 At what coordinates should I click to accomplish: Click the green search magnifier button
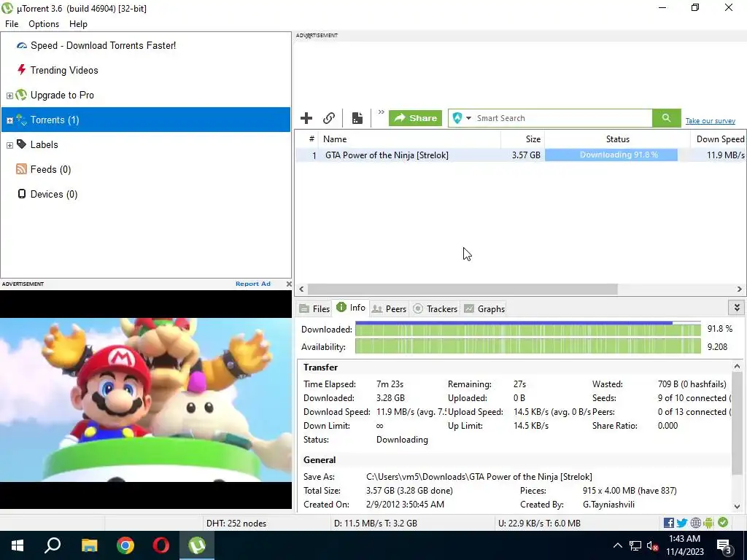(x=667, y=118)
